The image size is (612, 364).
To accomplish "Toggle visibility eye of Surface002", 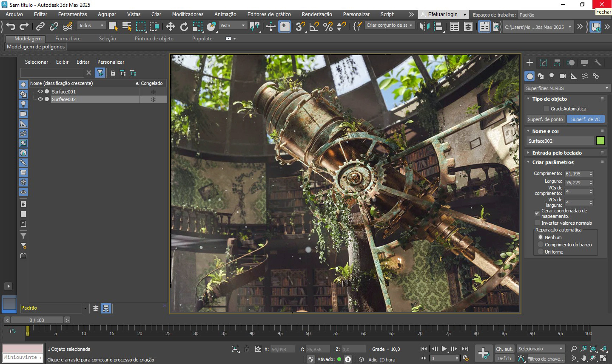I will [40, 99].
